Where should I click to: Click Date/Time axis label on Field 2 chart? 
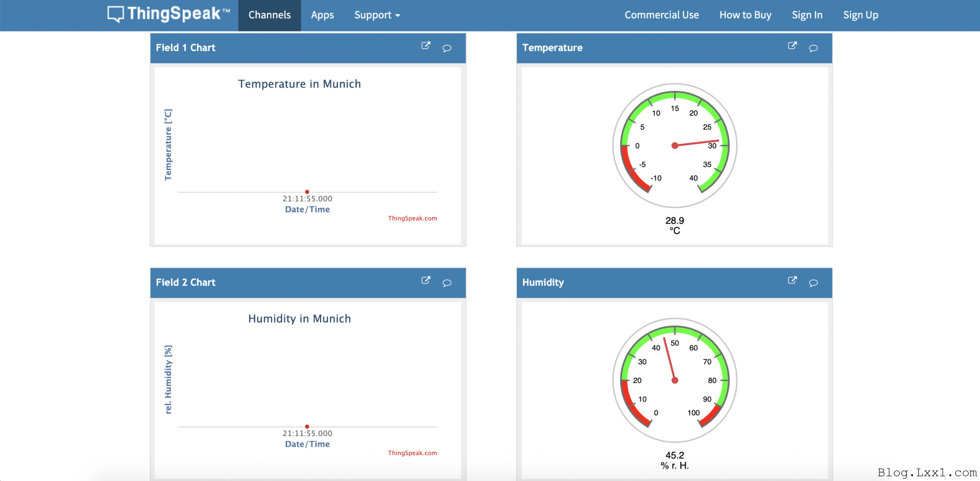307,444
